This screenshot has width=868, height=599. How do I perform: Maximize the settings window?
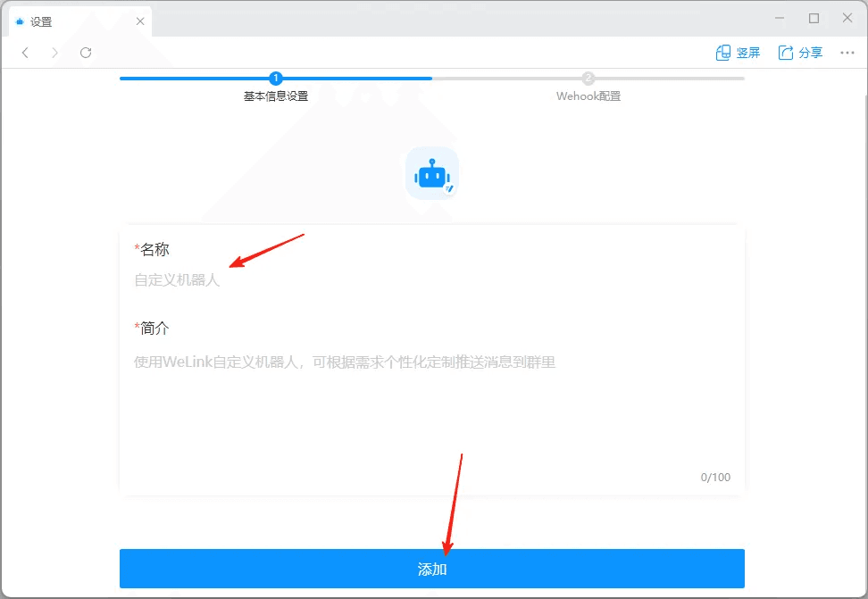(x=814, y=19)
